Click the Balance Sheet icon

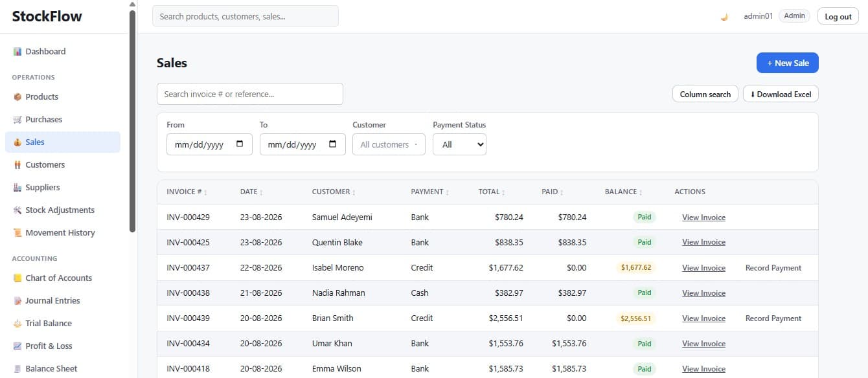pyautogui.click(x=17, y=369)
